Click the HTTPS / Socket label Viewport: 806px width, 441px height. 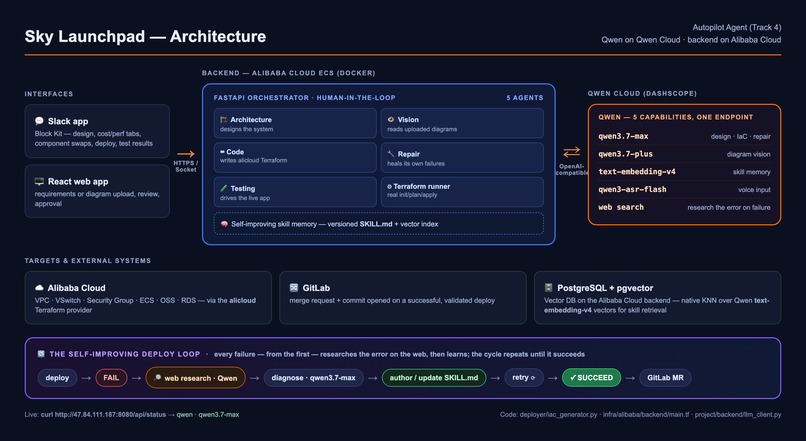pyautogui.click(x=186, y=166)
